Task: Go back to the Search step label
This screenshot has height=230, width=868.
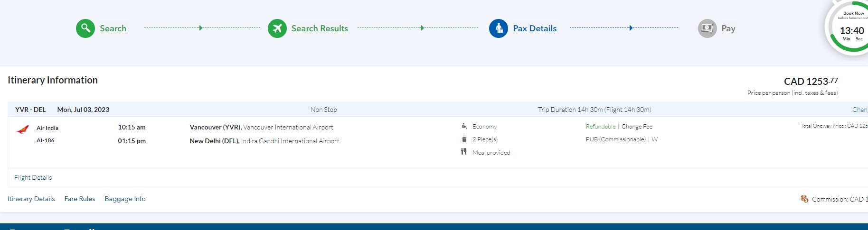Action: tap(113, 28)
